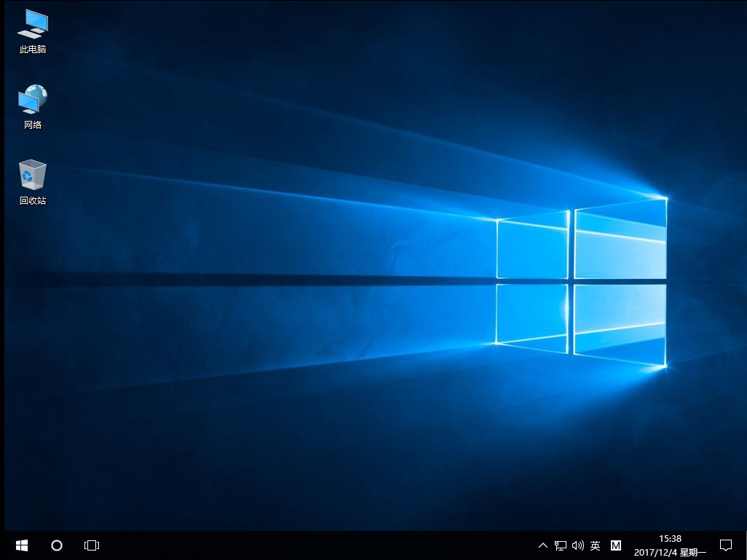
Task: Expand hidden icons with the tray chevron
Action: 543,545
